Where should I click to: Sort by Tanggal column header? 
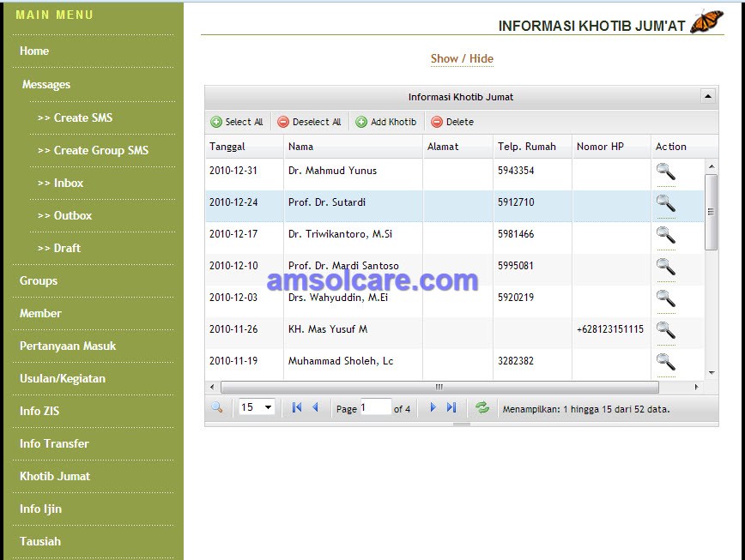(x=245, y=147)
